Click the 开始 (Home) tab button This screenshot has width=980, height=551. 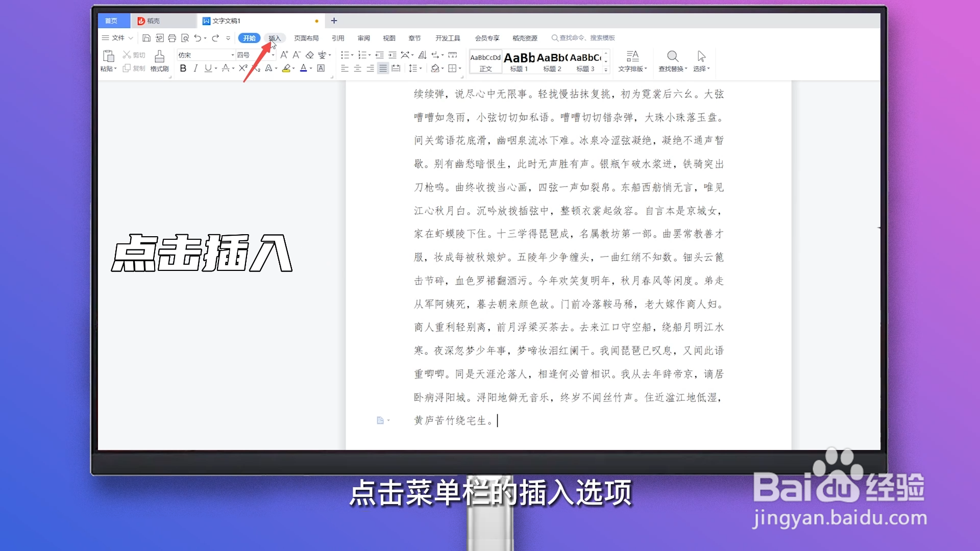click(x=249, y=38)
